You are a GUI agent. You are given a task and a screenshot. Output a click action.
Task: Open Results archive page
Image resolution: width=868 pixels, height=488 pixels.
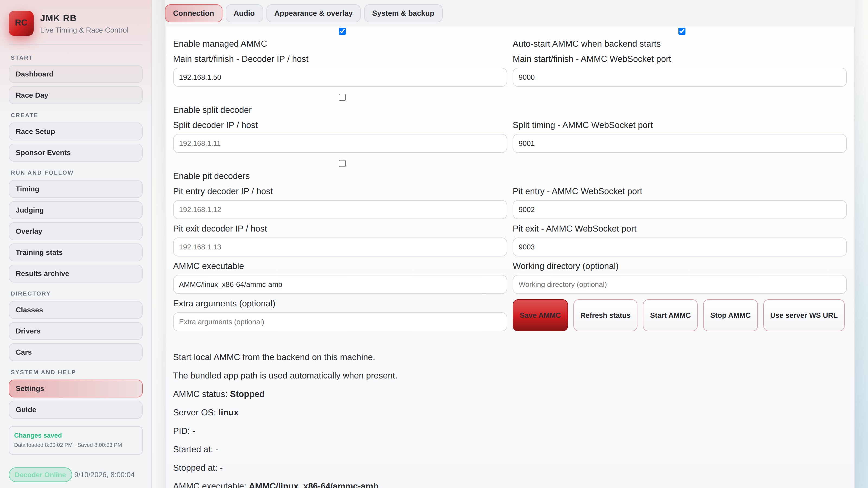coord(75,274)
